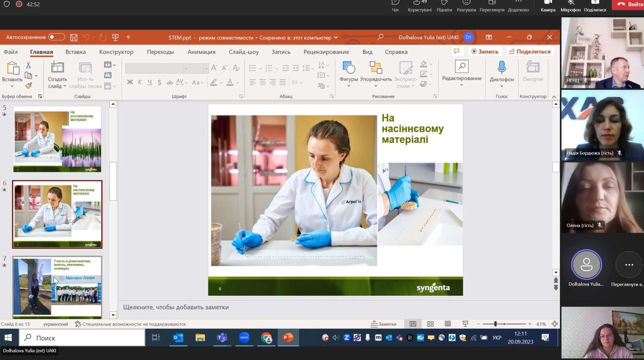Customize quick access toolbar arrow

point(128,37)
